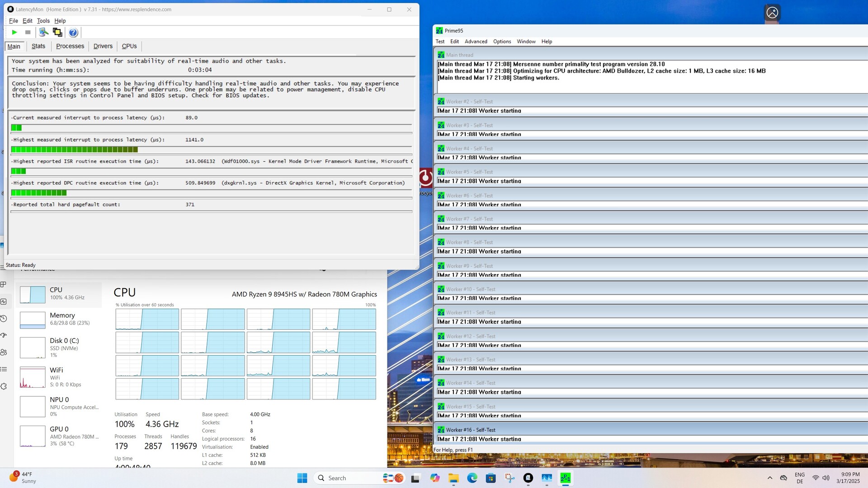Show hidden system tray icons chevron
This screenshot has width=868, height=488.
[x=769, y=478]
